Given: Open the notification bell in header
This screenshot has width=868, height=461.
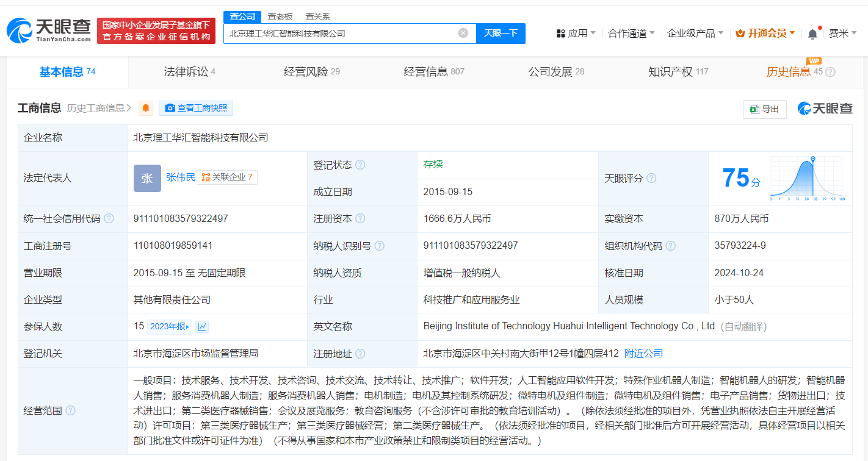Looking at the screenshot, I should coord(812,34).
